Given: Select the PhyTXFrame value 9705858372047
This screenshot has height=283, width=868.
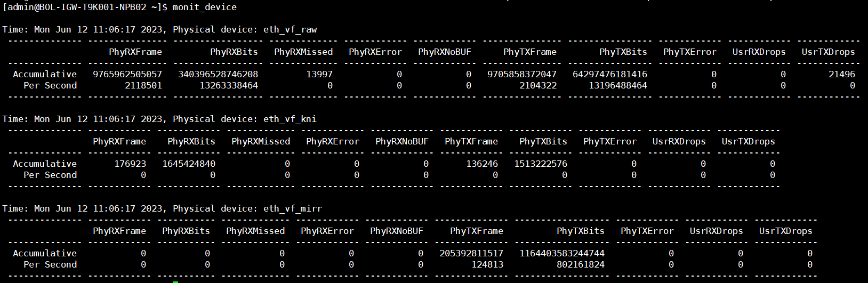Looking at the screenshot, I should 522,74.
